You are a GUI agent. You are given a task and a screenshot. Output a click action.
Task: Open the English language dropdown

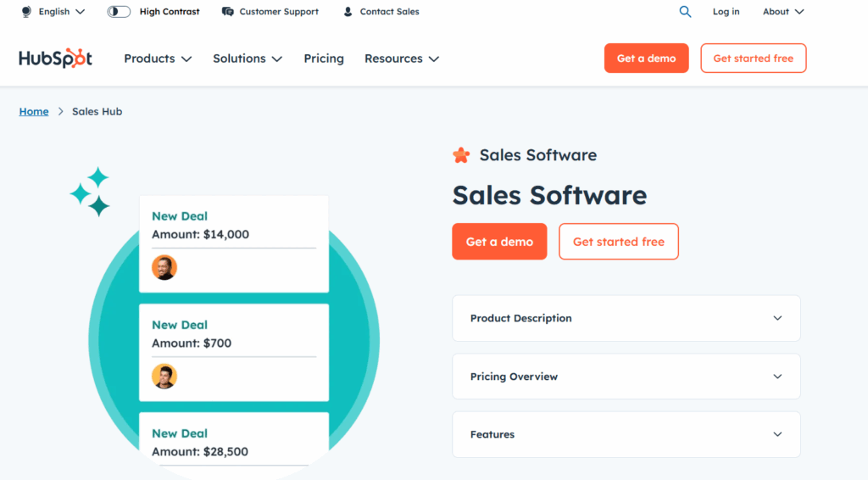coord(61,12)
